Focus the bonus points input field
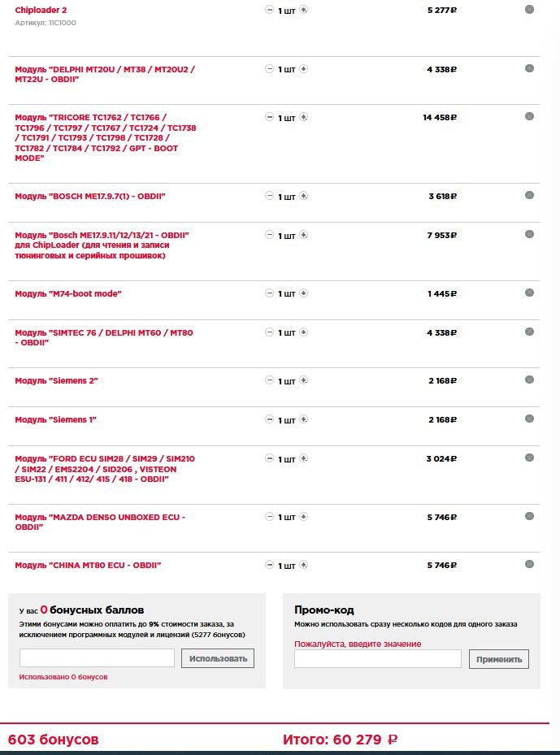The width and height of the screenshot is (560, 755). (97, 658)
